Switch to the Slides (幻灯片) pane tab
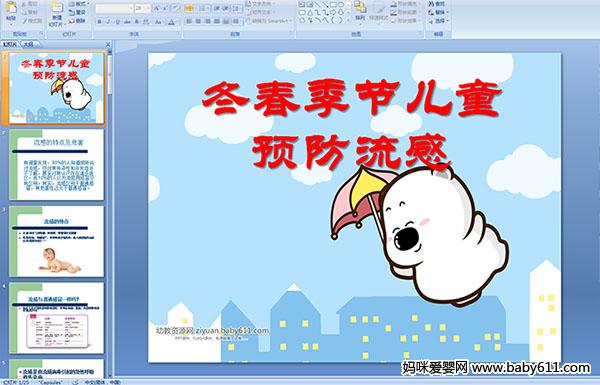This screenshot has width=600, height=385. pos(10,44)
